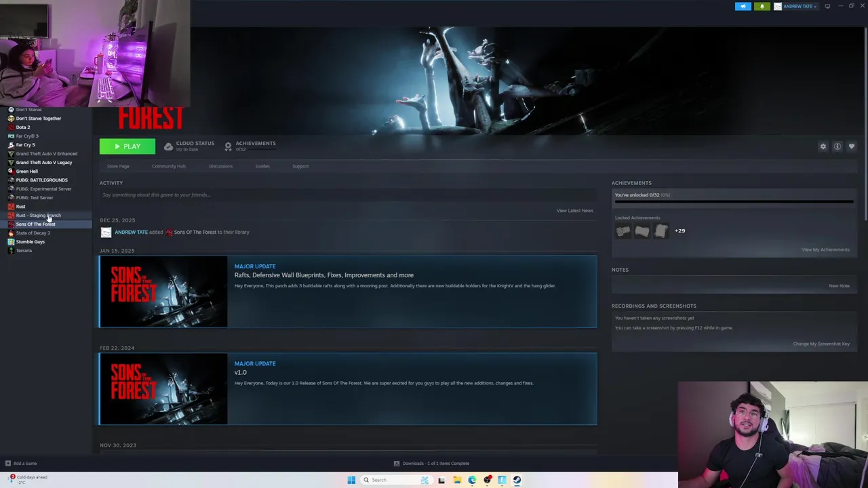Select Rust in library list
Viewport: 868px width, 488px height.
[x=20, y=207]
